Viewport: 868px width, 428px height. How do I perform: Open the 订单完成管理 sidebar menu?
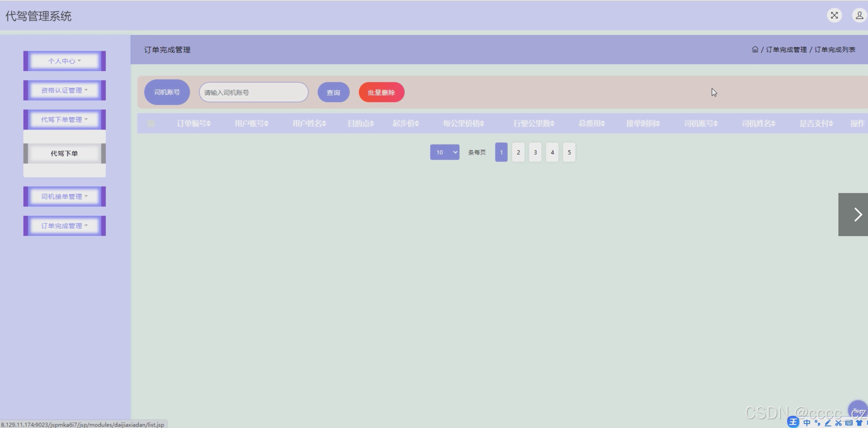point(65,226)
